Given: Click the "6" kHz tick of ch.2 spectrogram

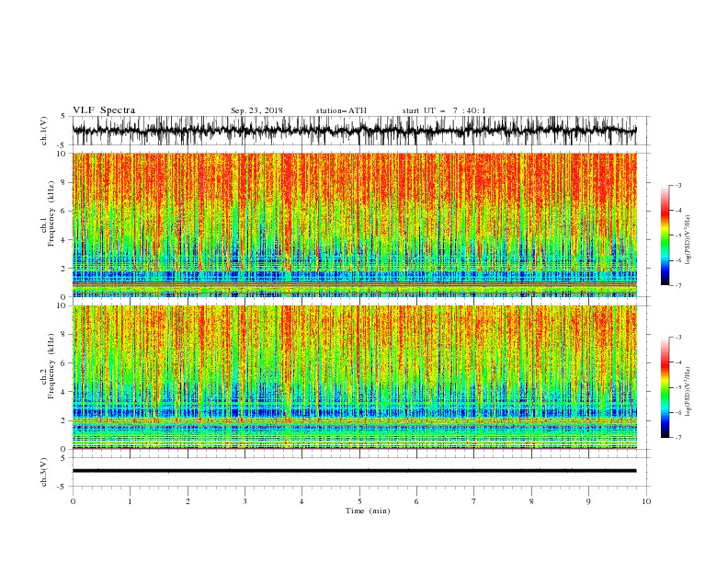Looking at the screenshot, I should (x=64, y=363).
